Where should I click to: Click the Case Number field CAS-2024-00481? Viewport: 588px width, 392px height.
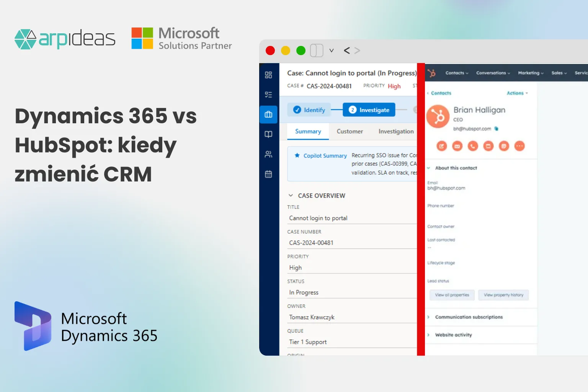pyautogui.click(x=352, y=243)
